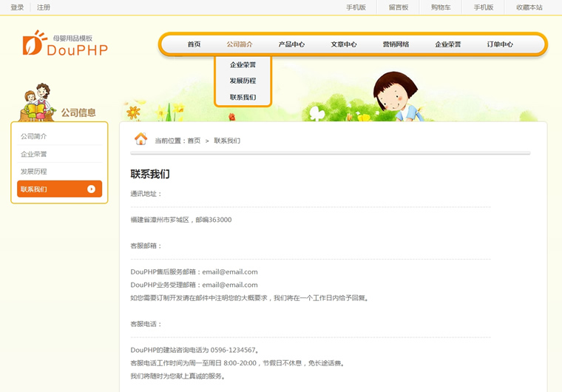The width and height of the screenshot is (562, 392).
Task: Click 联系我们 in breadcrumb trail
Action: tap(227, 141)
